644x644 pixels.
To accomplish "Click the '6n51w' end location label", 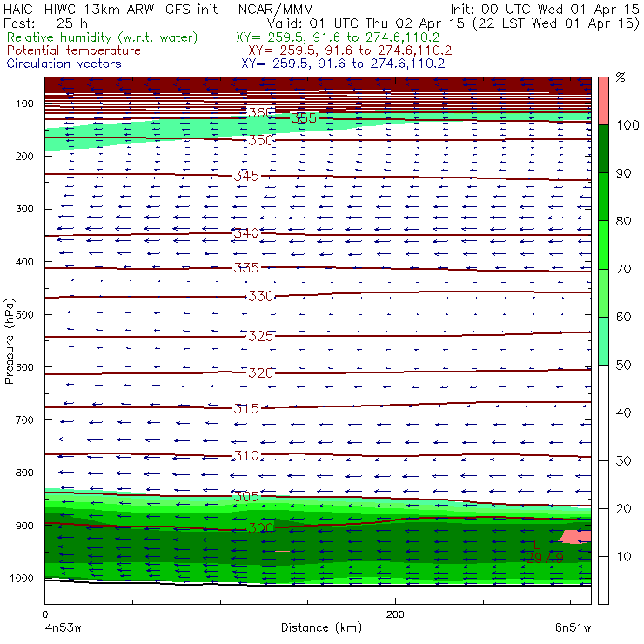I will 573,628.
